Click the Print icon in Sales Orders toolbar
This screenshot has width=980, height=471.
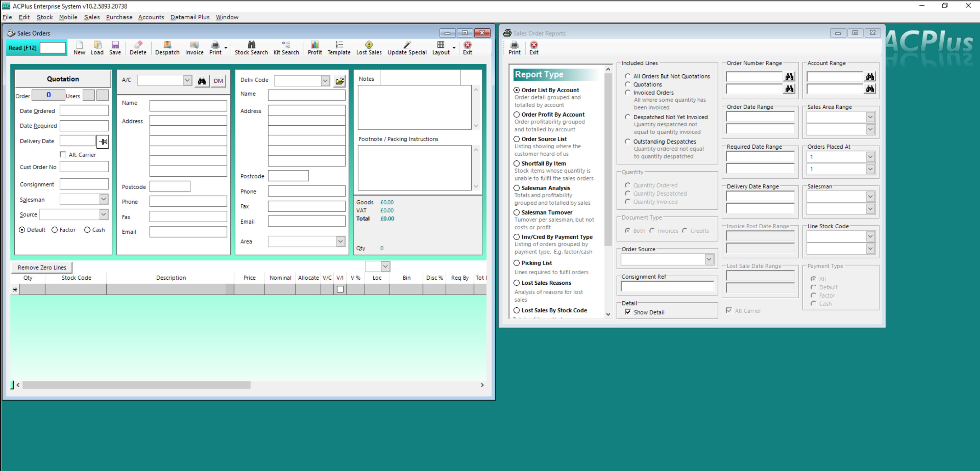215,48
